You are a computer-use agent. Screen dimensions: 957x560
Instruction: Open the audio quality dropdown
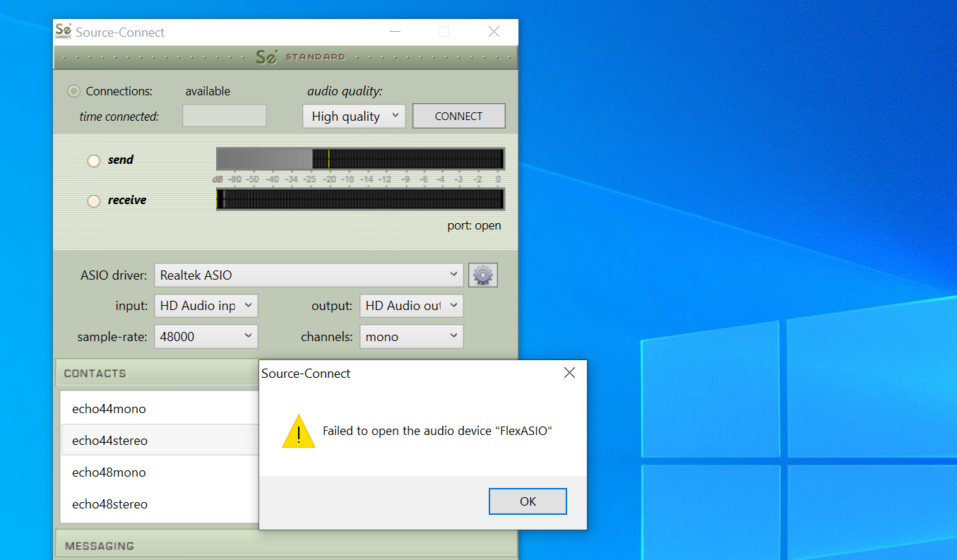point(354,117)
